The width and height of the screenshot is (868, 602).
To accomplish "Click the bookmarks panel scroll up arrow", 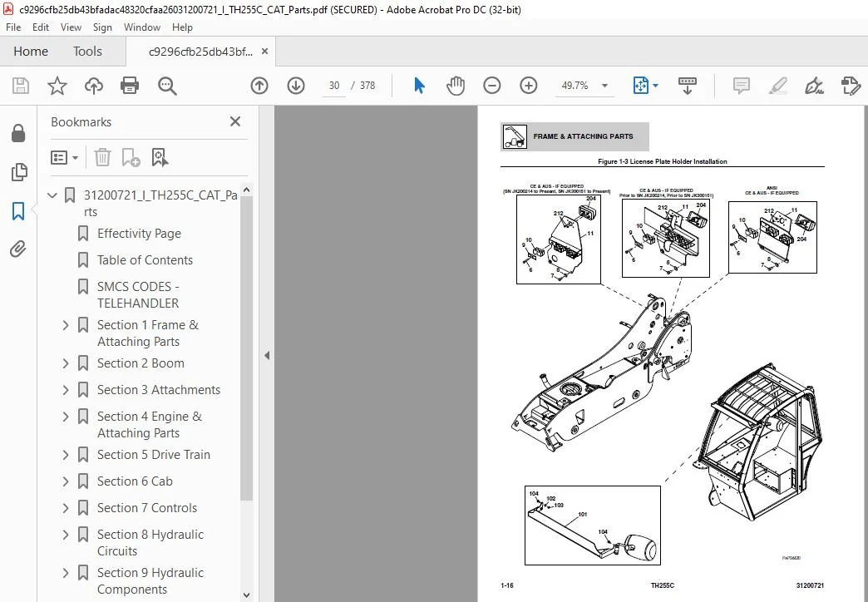I will 246,190.
